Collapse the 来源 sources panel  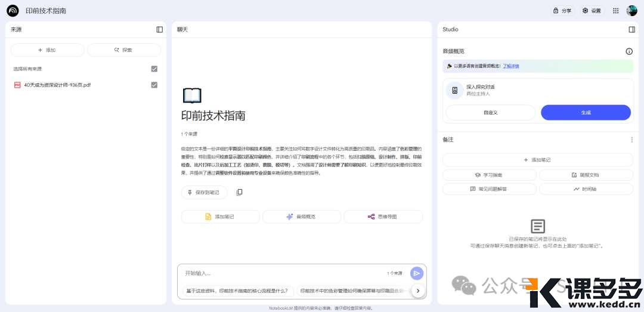[159, 29]
